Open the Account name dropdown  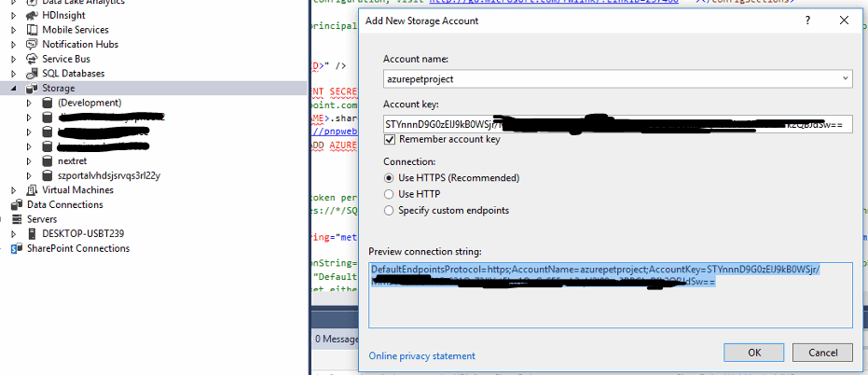coord(846,78)
